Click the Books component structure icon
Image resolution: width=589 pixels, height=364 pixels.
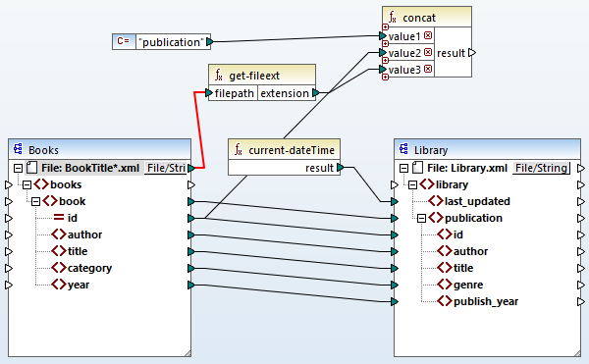click(18, 149)
